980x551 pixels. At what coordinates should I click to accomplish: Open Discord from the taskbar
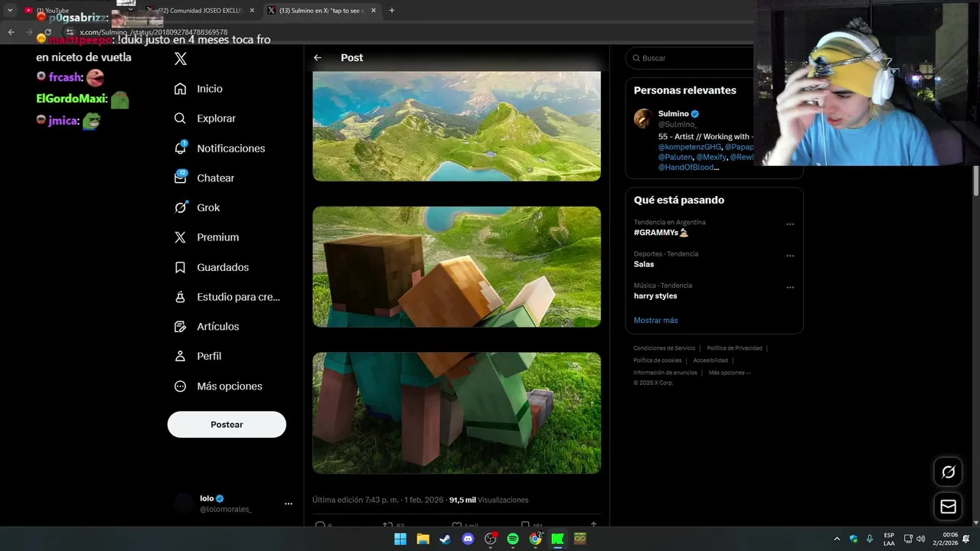468,539
